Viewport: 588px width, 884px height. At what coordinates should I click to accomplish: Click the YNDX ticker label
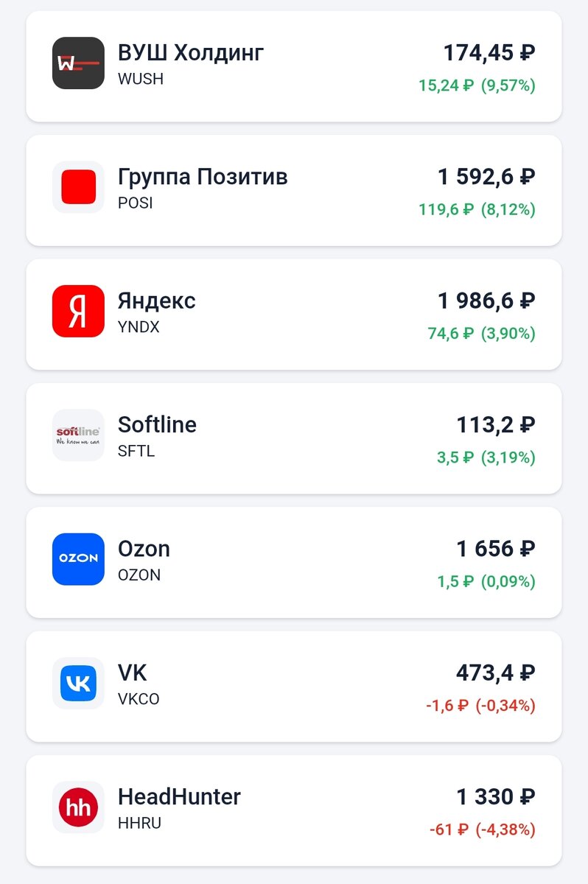139,327
